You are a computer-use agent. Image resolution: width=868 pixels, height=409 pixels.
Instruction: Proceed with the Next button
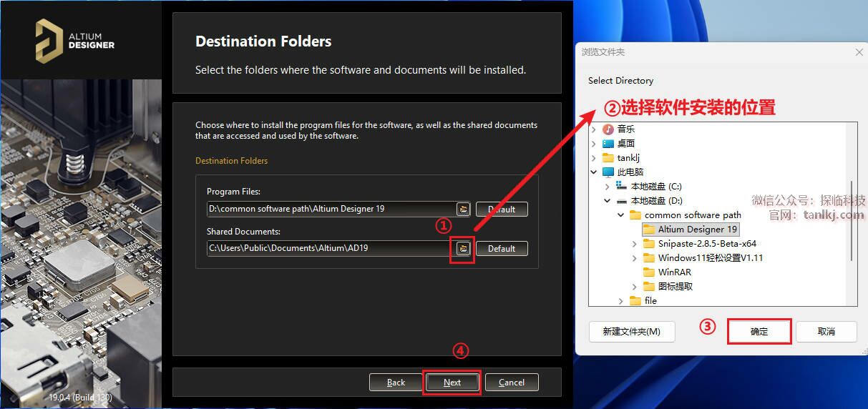click(x=452, y=382)
